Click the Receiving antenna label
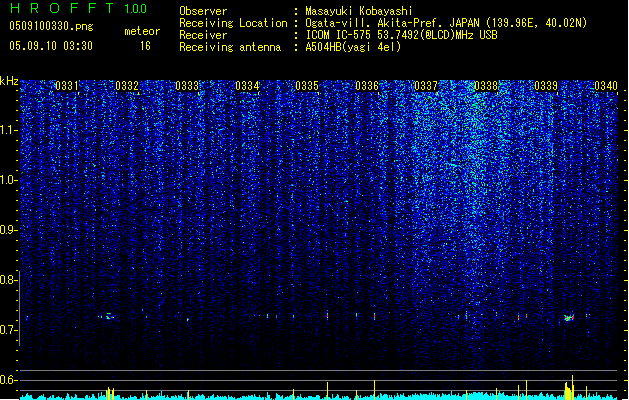The image size is (629, 400). (230, 47)
